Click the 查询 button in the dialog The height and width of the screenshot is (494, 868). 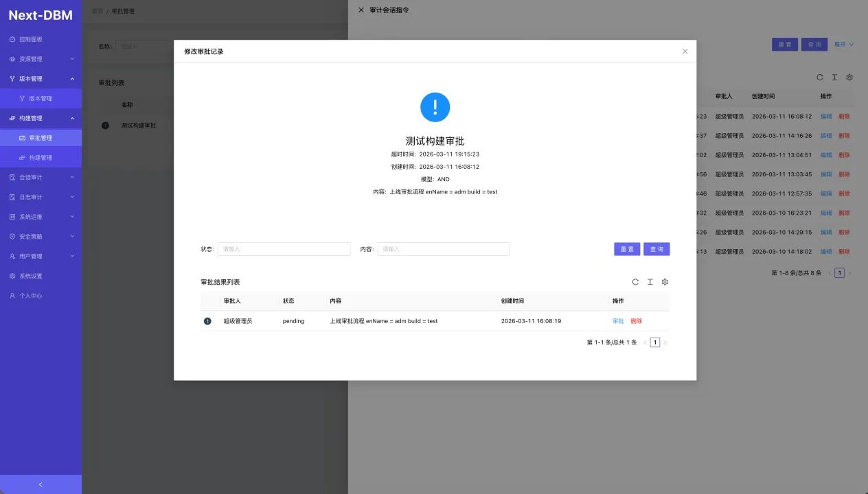656,249
